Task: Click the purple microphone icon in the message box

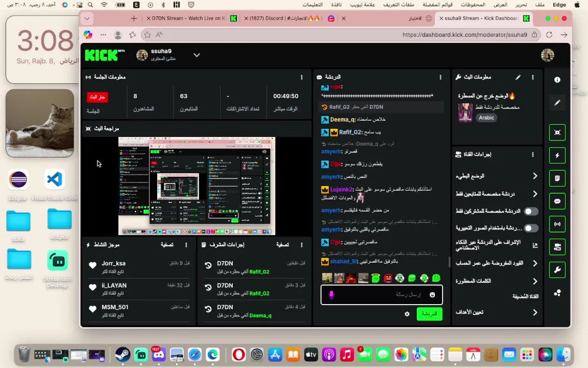Action: coord(331,295)
